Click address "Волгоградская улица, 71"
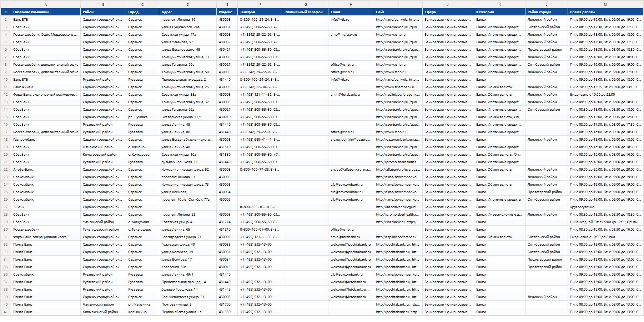This screenshot has height=322, width=644. click(x=188, y=237)
